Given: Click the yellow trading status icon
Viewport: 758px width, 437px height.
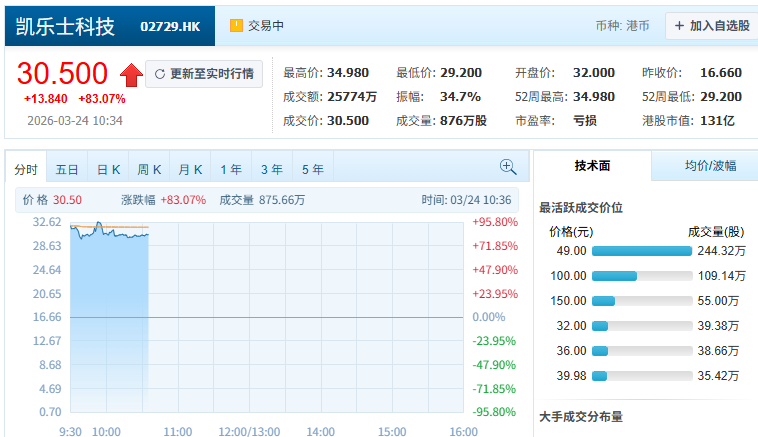Looking at the screenshot, I should click(x=236, y=26).
